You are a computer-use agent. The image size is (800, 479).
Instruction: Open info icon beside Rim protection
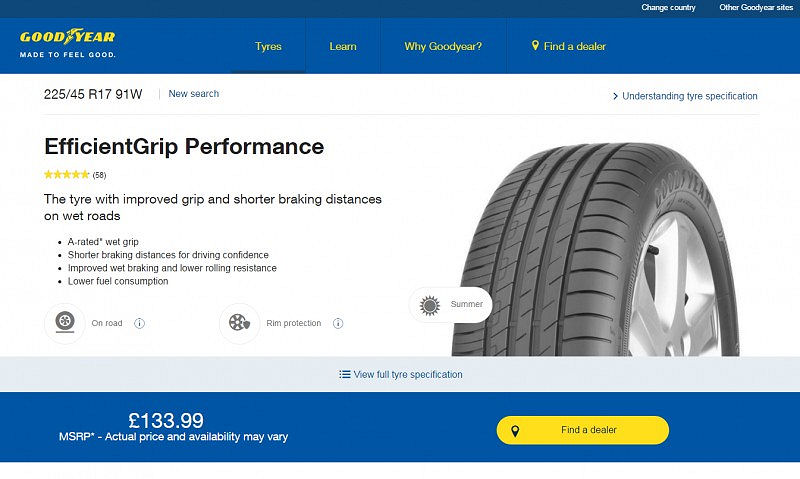click(x=338, y=323)
